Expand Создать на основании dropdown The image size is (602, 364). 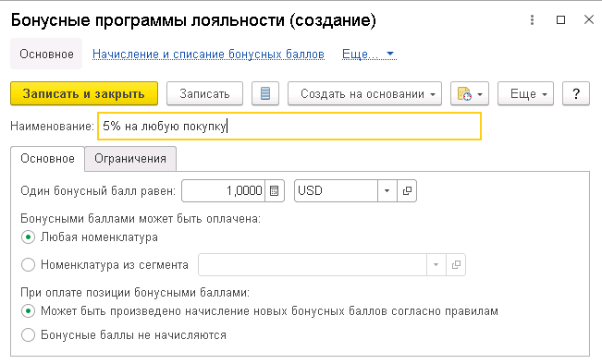coord(364,93)
